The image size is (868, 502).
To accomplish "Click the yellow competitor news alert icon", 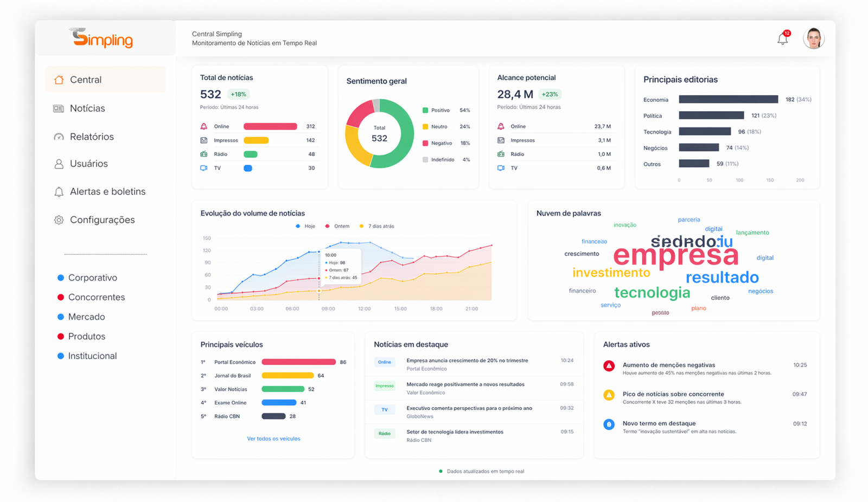I will pyautogui.click(x=609, y=395).
